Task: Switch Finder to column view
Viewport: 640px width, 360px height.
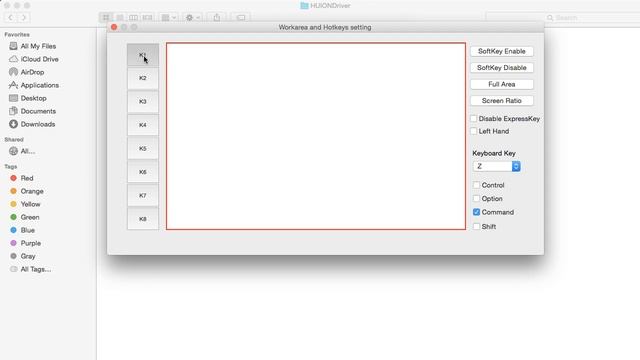Action: [x=133, y=18]
